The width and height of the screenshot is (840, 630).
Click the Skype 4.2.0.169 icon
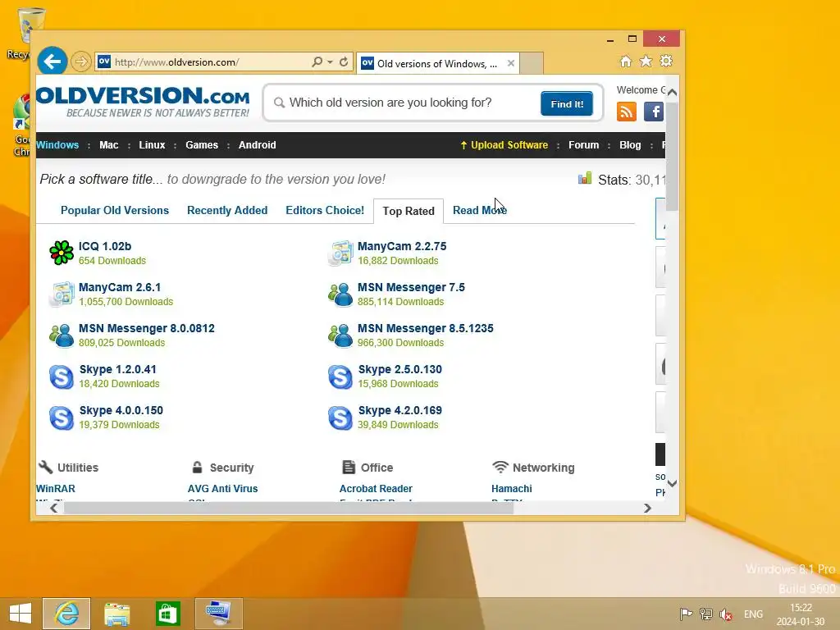tap(340, 418)
